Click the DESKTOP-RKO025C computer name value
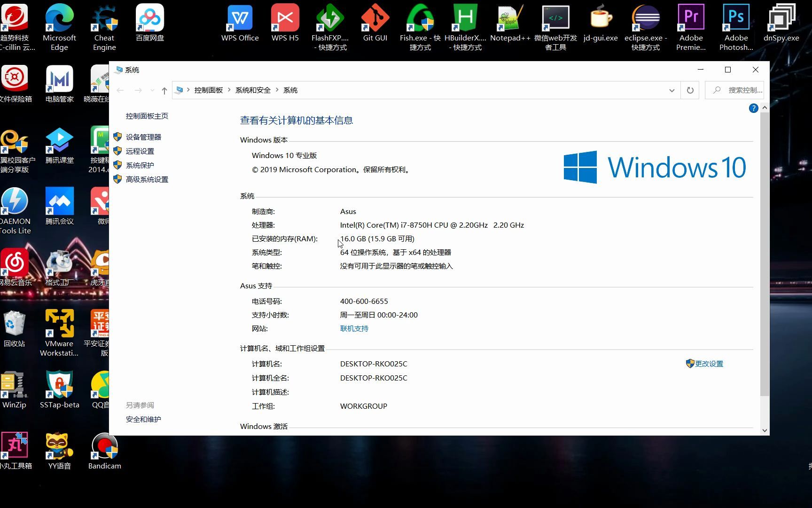Image resolution: width=812 pixels, height=508 pixels. (374, 364)
